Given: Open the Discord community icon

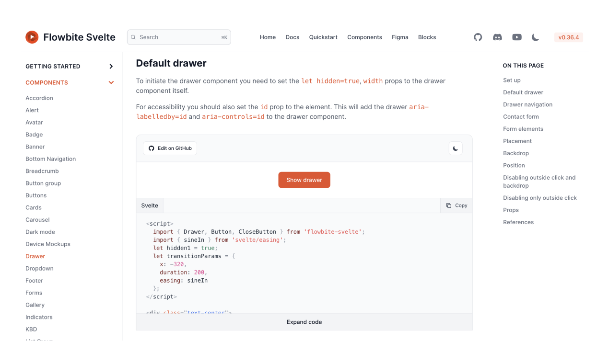Looking at the screenshot, I should click(x=497, y=37).
